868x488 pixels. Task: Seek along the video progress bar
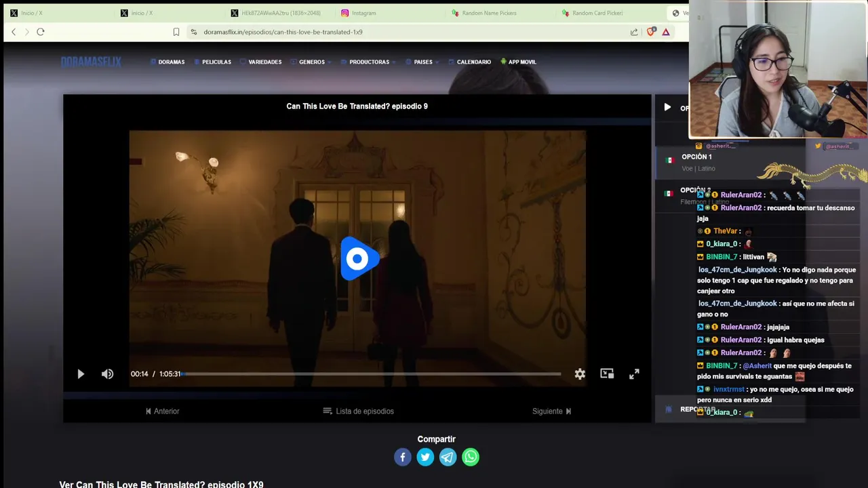371,373
